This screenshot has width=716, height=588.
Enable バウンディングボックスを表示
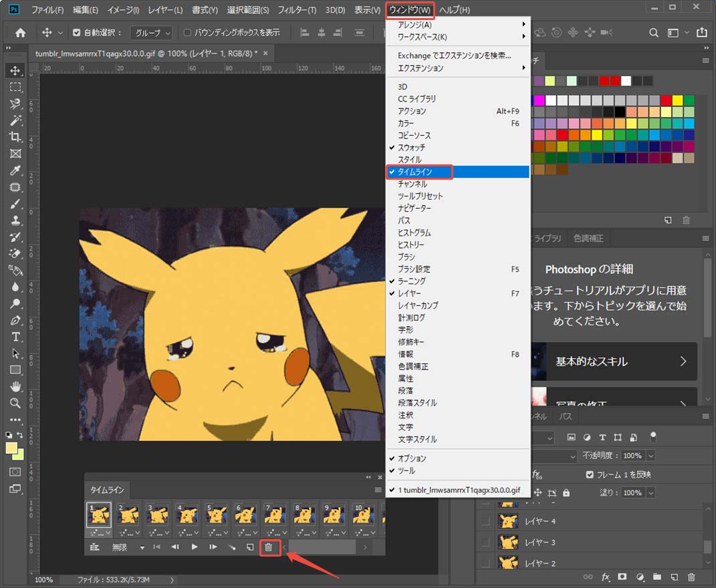click(x=187, y=32)
